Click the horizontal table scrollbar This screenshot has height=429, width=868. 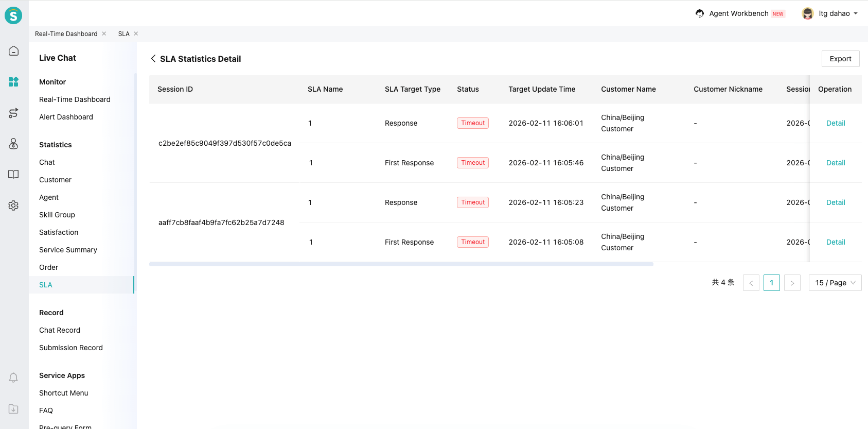[401, 264]
